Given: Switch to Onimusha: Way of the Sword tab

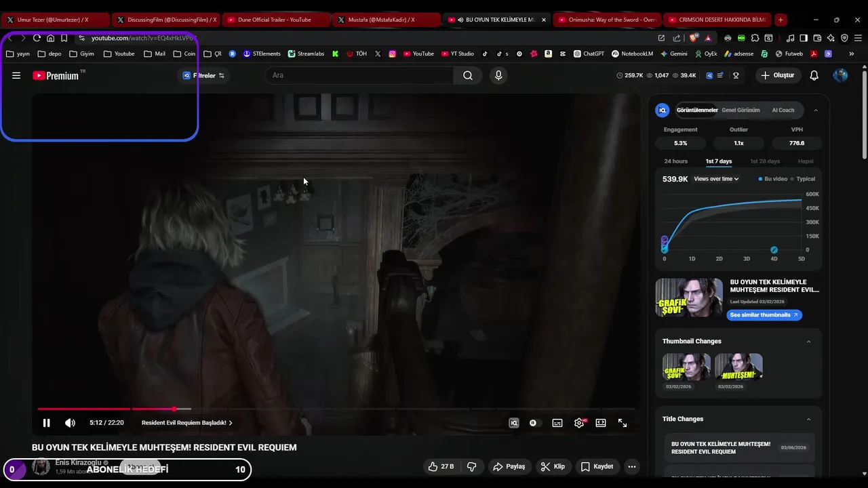Looking at the screenshot, I should point(606,20).
